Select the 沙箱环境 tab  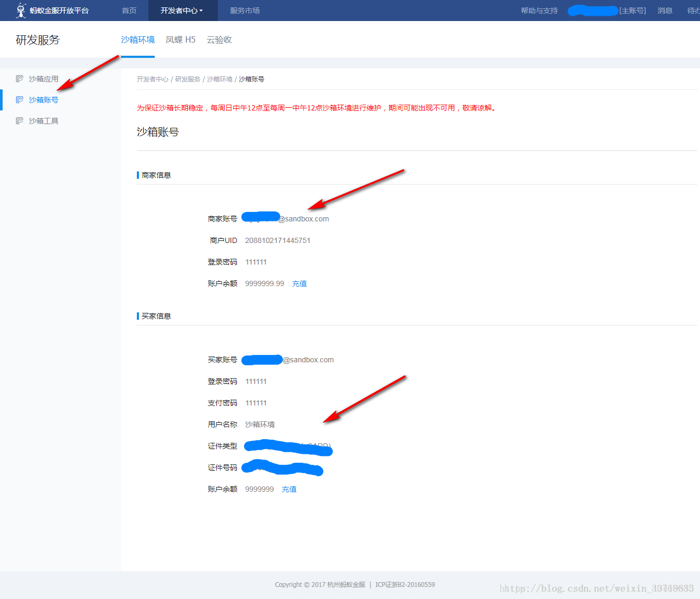pos(138,40)
